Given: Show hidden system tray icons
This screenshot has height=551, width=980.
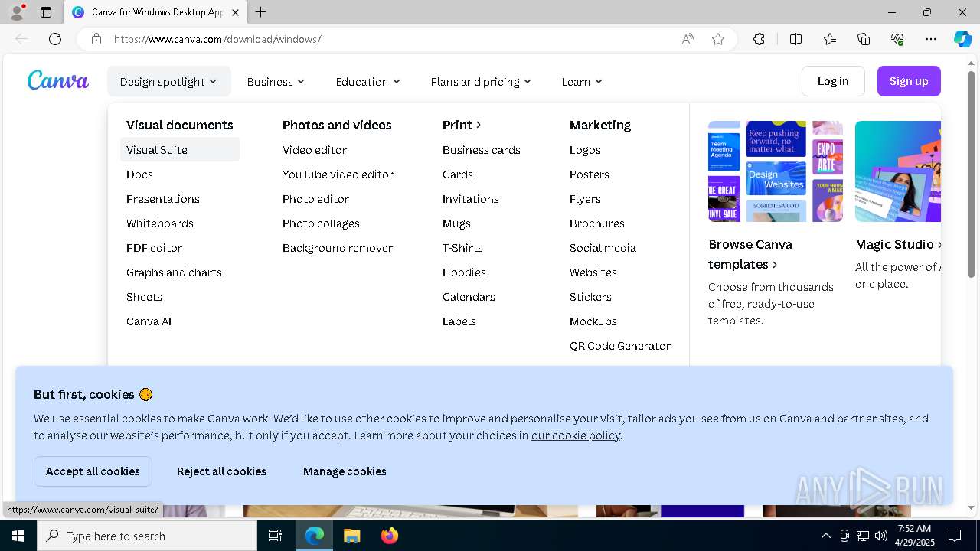Looking at the screenshot, I should tap(825, 536).
